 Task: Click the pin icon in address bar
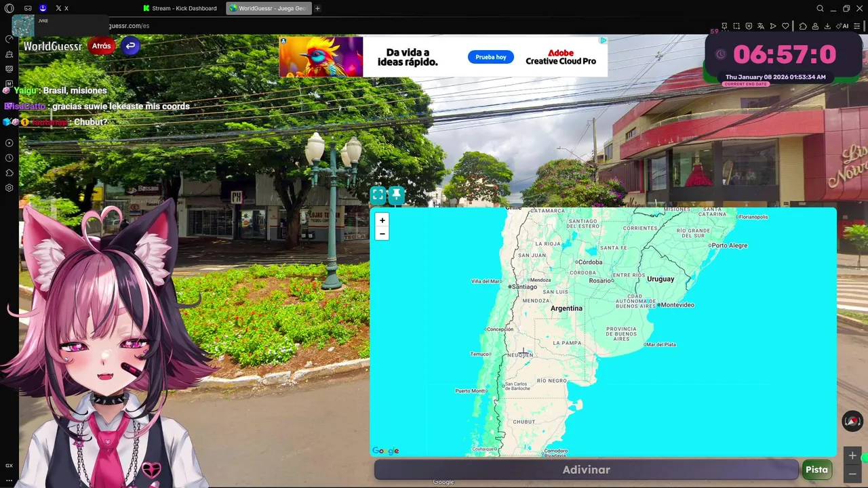(724, 26)
